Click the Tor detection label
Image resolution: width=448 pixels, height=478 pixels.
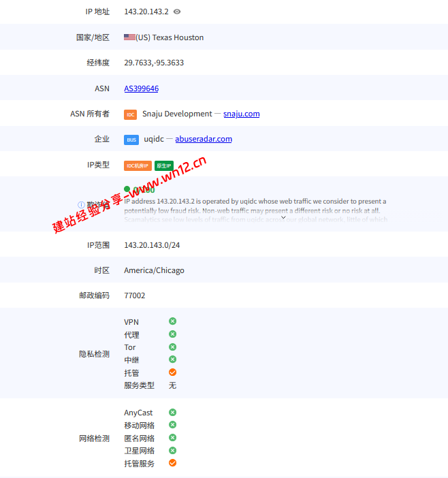pos(130,347)
